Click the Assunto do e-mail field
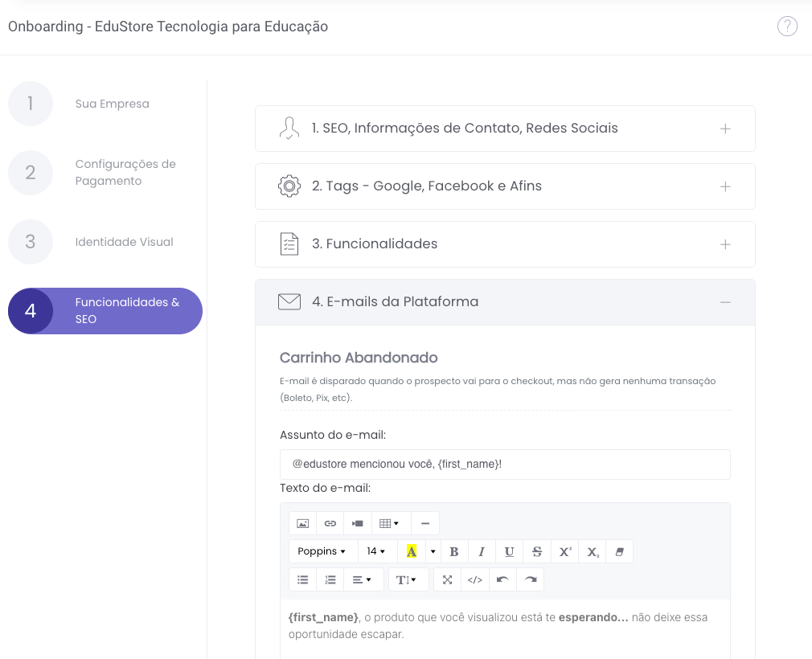Image resolution: width=812 pixels, height=659 pixels. [x=505, y=464]
